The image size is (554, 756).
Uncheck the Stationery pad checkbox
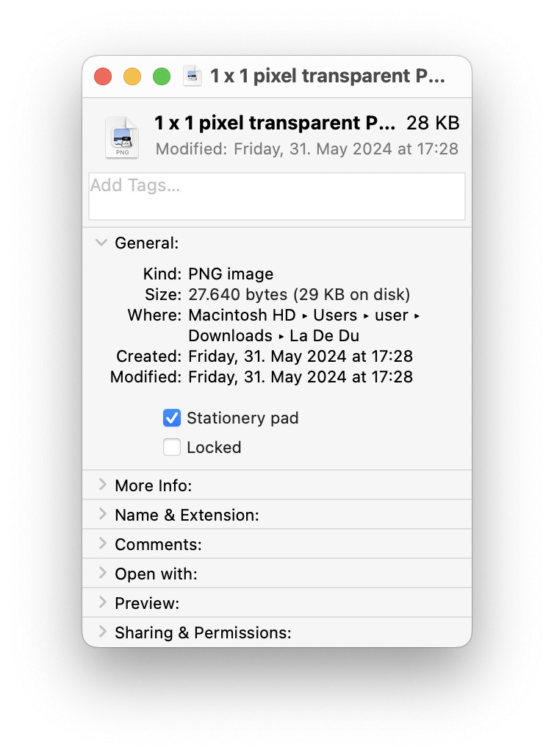click(171, 418)
